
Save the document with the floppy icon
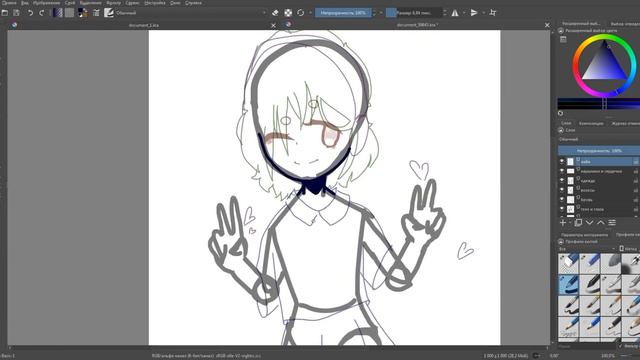16,13
